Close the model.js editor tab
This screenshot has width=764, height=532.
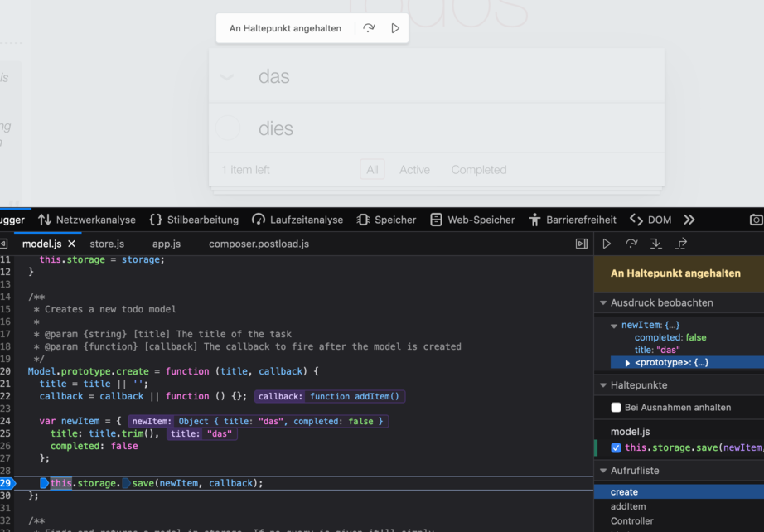pos(71,244)
